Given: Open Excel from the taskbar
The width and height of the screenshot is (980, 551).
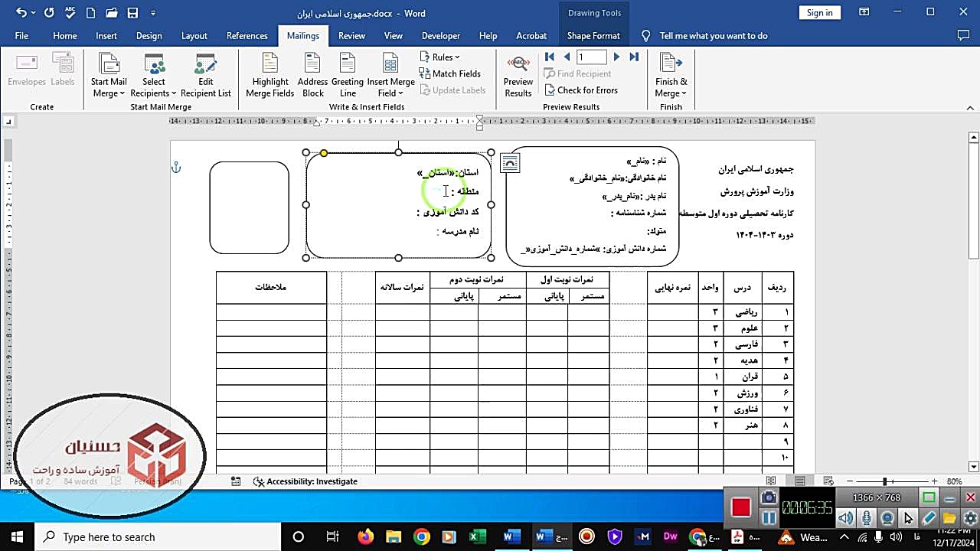Looking at the screenshot, I should click(477, 536).
